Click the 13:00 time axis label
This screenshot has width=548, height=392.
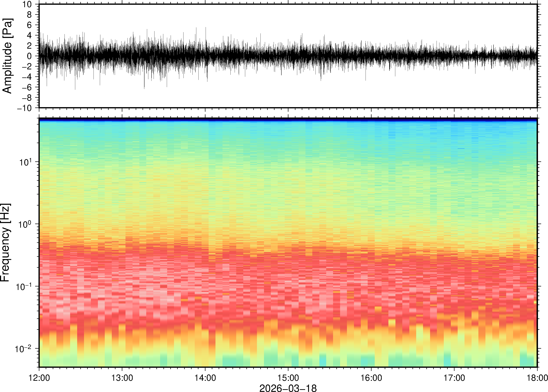(x=122, y=378)
